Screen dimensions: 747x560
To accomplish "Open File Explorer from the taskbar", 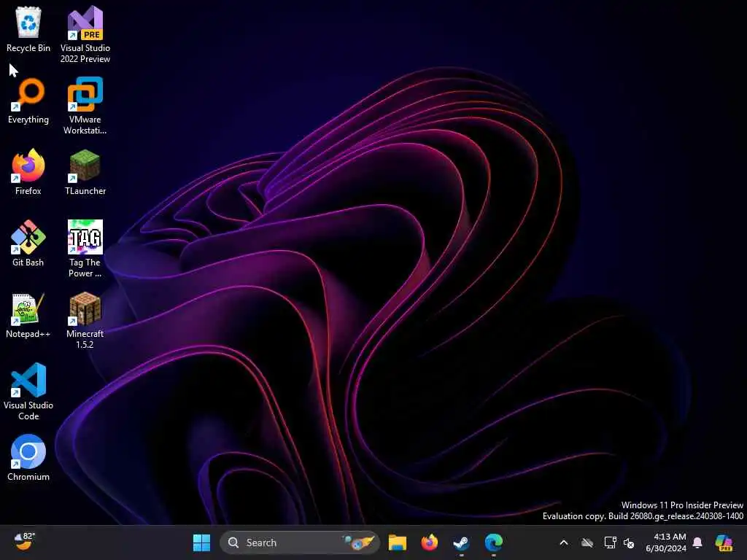I will (x=398, y=542).
